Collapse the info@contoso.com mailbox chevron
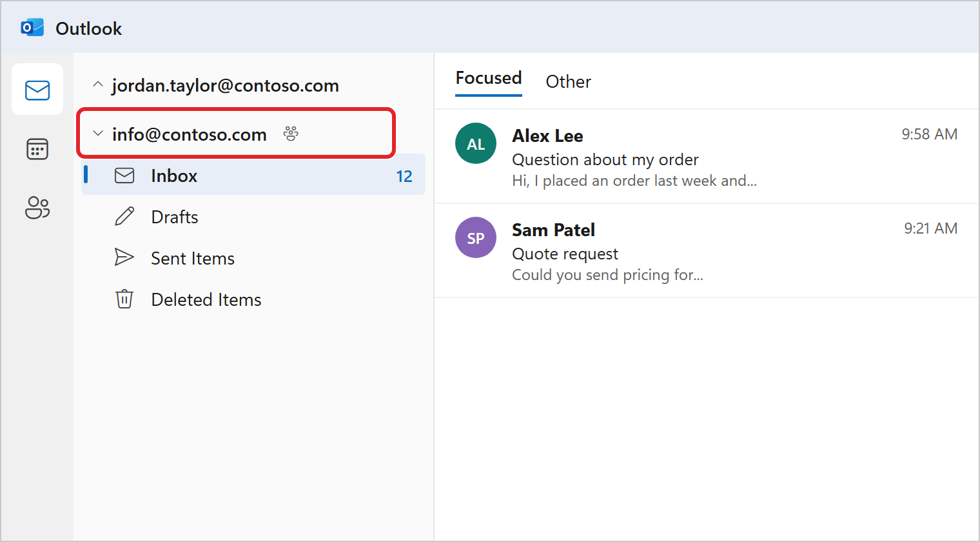Viewport: 980px width, 542px height. pyautogui.click(x=98, y=134)
